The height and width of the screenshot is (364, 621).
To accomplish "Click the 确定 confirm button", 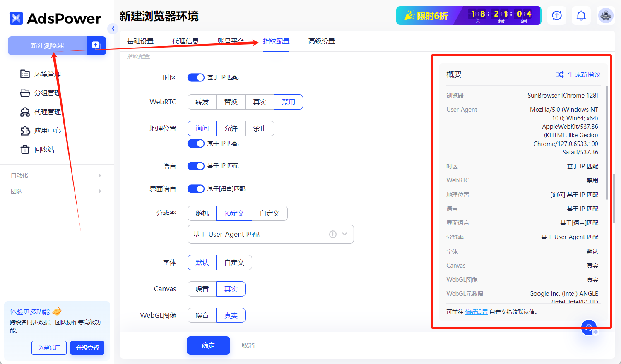I will [x=208, y=345].
